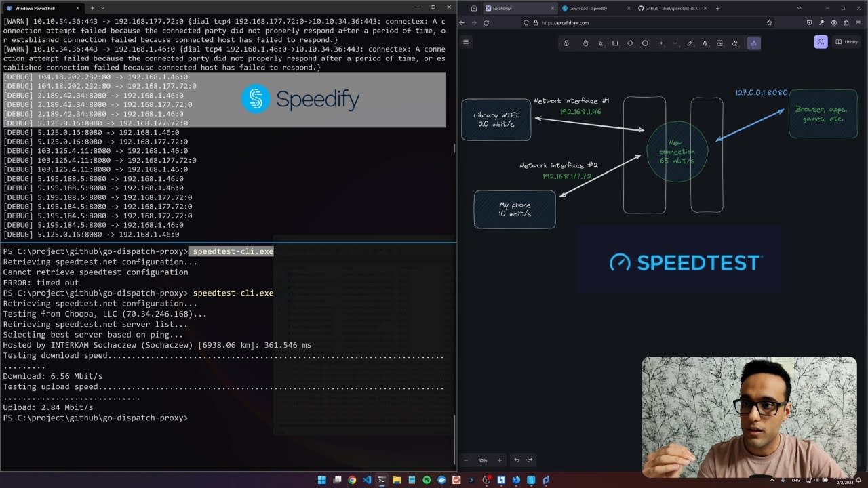The width and height of the screenshot is (868, 488).
Task: Toggle the Excalidraw keep-tool-active lock icon
Action: tap(566, 43)
